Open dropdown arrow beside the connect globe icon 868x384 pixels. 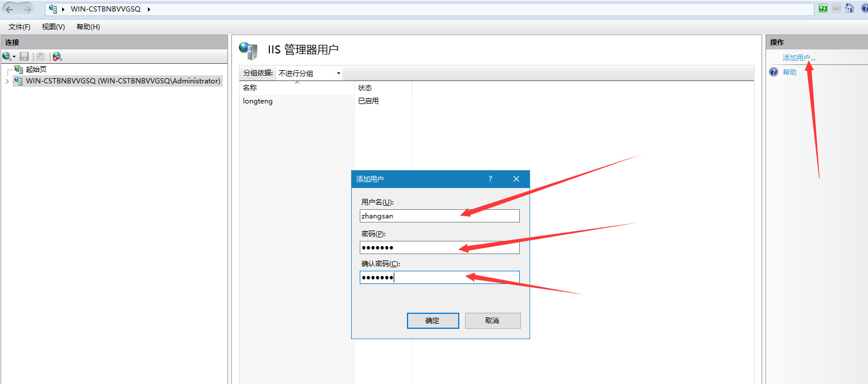[14, 57]
